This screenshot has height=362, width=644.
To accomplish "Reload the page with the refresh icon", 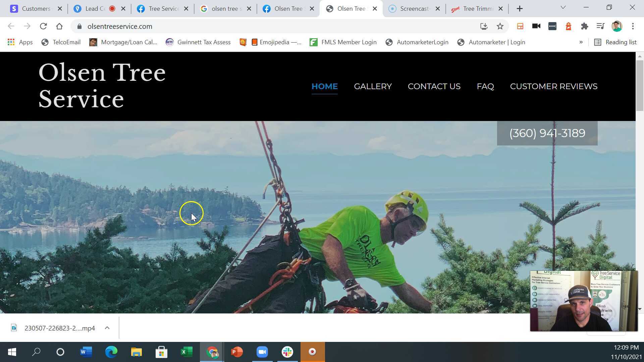I will pyautogui.click(x=43, y=26).
